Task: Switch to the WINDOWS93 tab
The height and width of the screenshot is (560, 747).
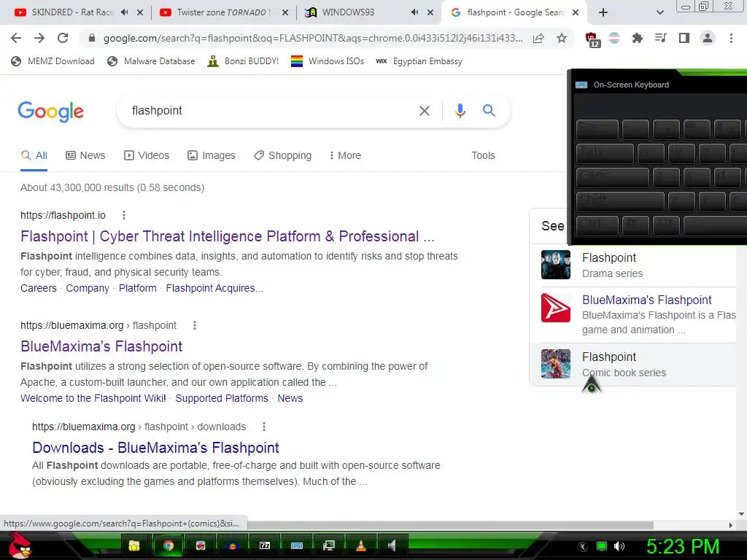Action: [x=348, y=12]
